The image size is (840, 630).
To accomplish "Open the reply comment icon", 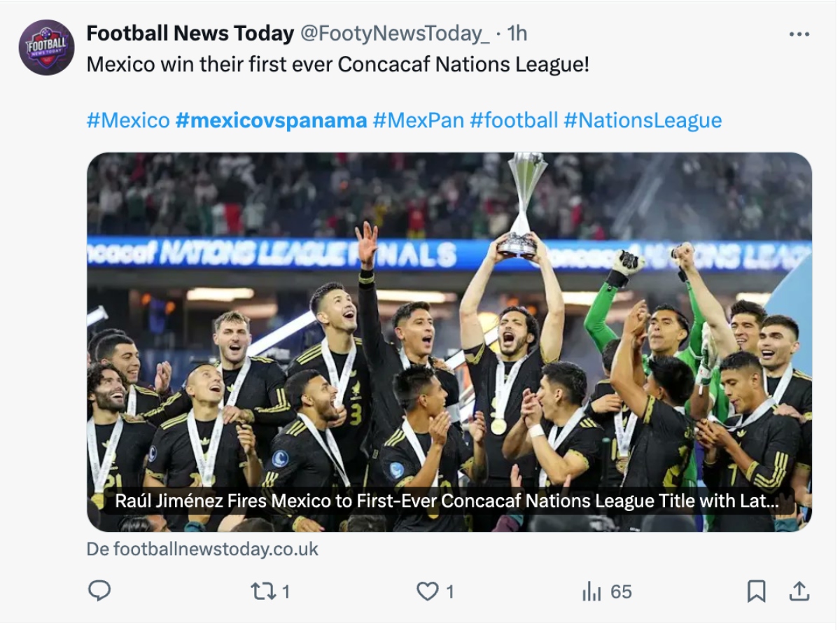I will (99, 591).
